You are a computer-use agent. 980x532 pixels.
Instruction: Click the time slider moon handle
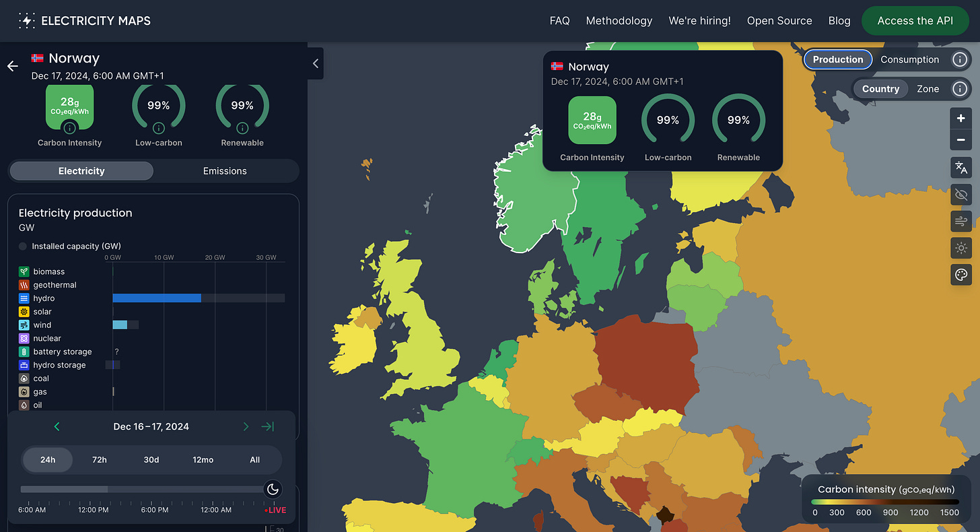pyautogui.click(x=273, y=490)
